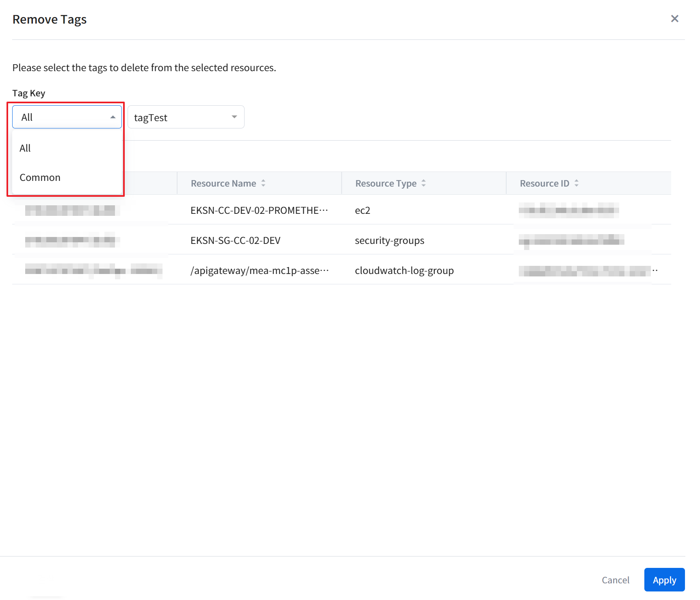The height and width of the screenshot is (600, 700).
Task: Collapse the Tag Key dropdown via its arrow
Action: pos(113,117)
